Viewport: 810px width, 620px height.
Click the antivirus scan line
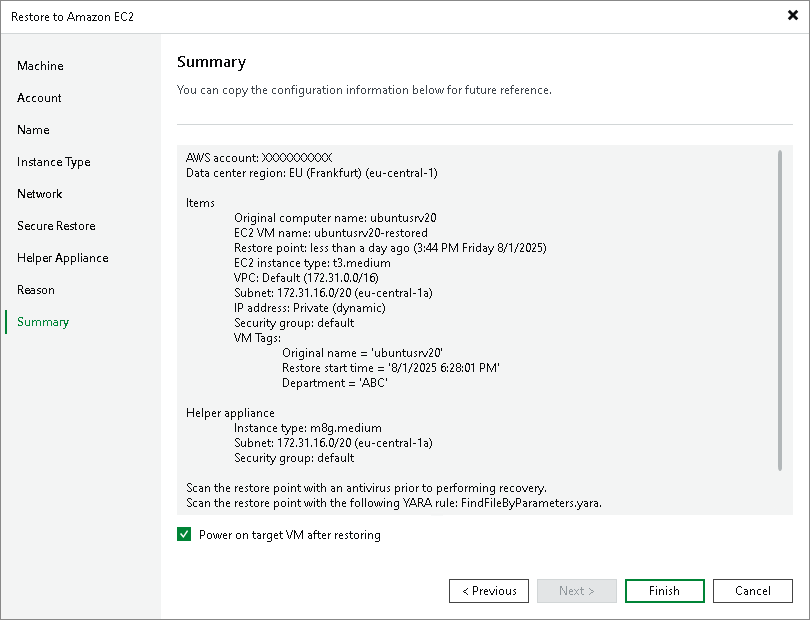coord(366,487)
